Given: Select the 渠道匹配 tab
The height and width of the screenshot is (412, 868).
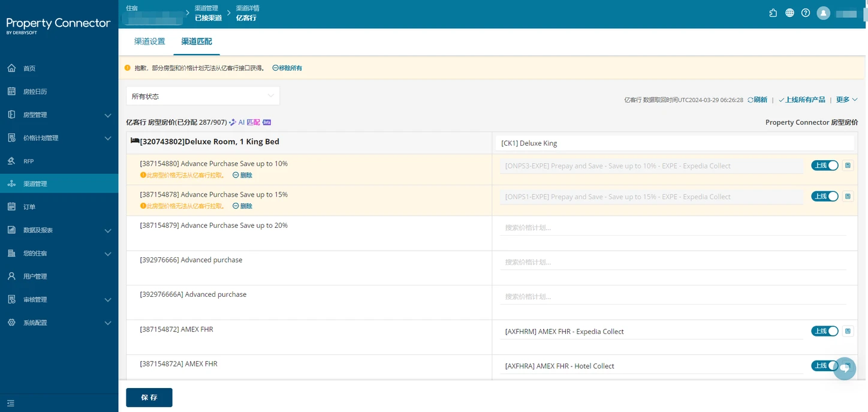Looking at the screenshot, I should click(197, 41).
